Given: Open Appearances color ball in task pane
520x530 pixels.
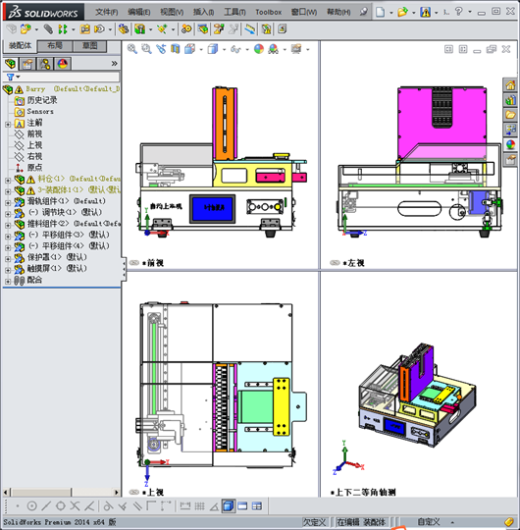Looking at the screenshot, I should 510,145.
